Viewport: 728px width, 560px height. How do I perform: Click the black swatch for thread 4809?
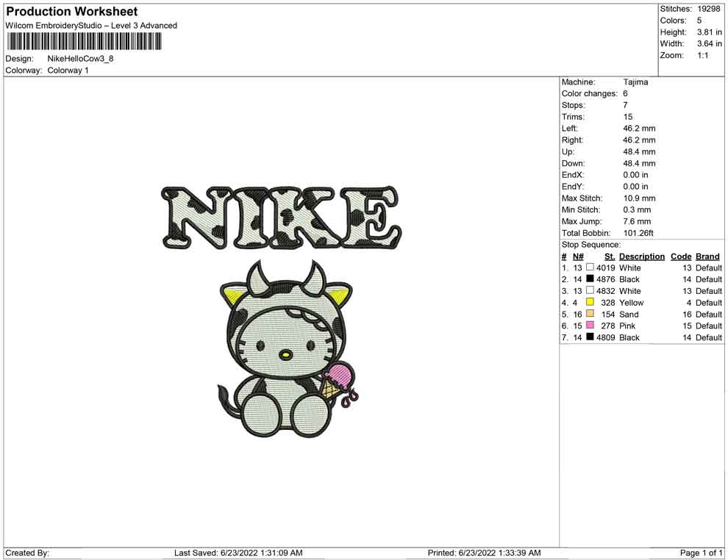590,337
